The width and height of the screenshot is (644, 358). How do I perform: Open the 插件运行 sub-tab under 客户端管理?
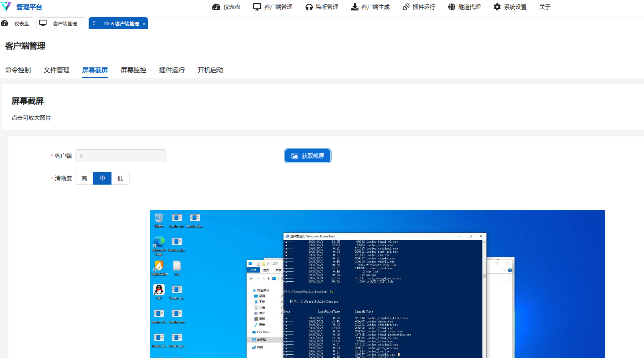(x=172, y=70)
